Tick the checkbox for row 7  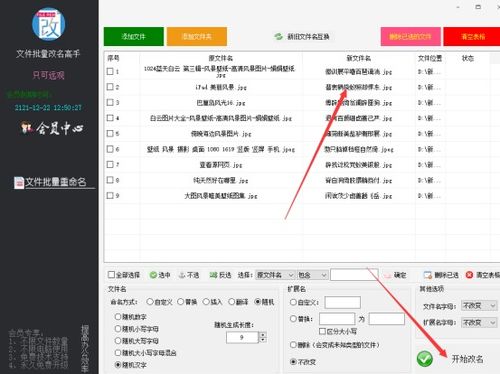tap(110, 164)
